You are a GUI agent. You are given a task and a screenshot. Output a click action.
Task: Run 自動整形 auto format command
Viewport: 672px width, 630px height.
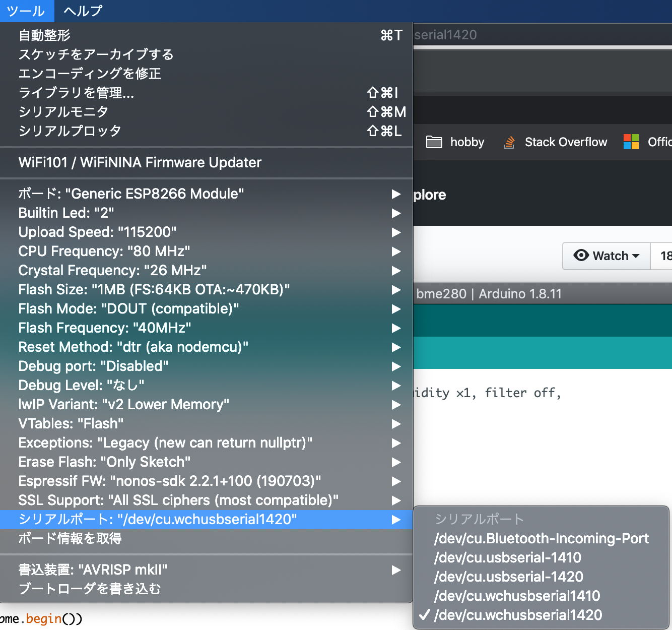tap(44, 35)
